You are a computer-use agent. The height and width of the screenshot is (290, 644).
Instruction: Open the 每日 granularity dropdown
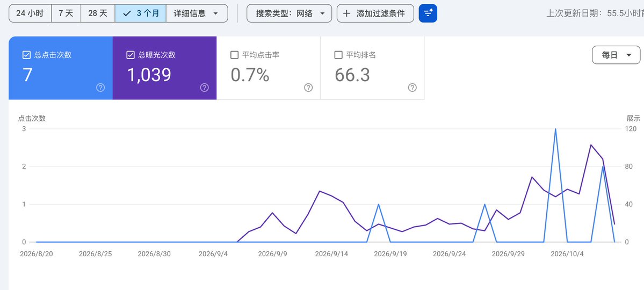(616, 55)
